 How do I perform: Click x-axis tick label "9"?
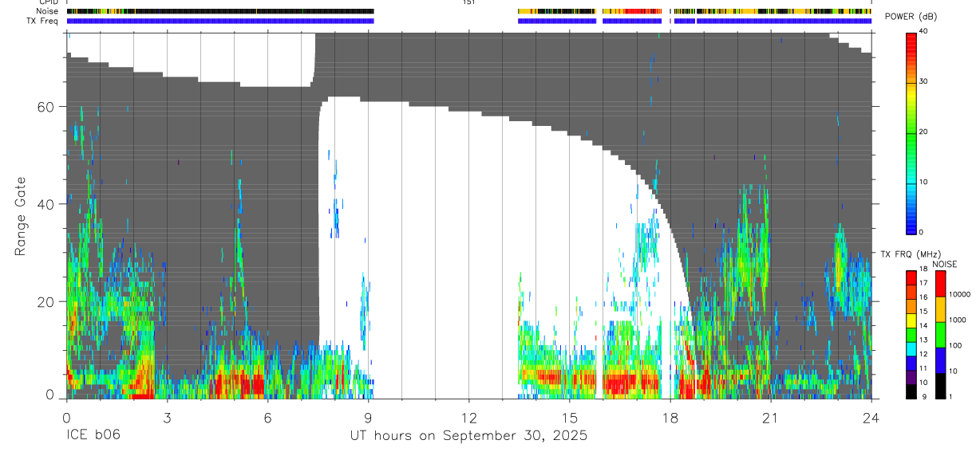[x=368, y=418]
